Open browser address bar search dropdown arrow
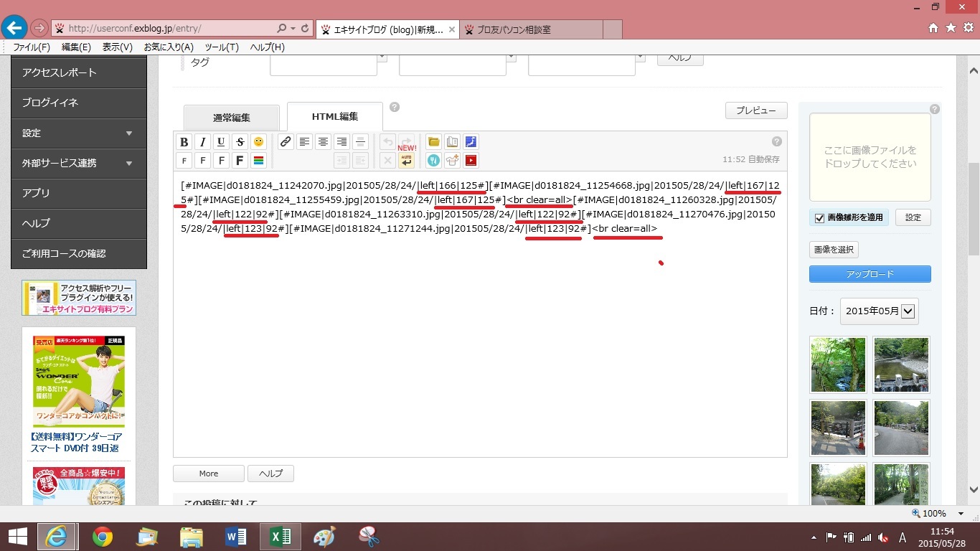This screenshot has height=551, width=980. 293,29
